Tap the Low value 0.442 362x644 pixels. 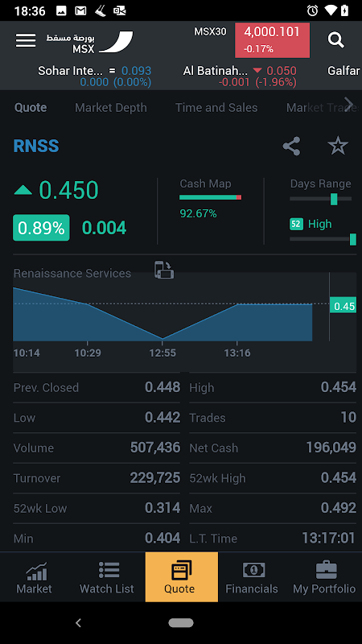pos(162,417)
